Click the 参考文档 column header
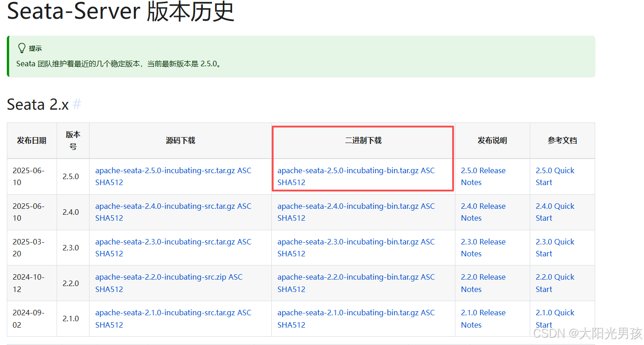This screenshot has width=644, height=345. (x=562, y=140)
